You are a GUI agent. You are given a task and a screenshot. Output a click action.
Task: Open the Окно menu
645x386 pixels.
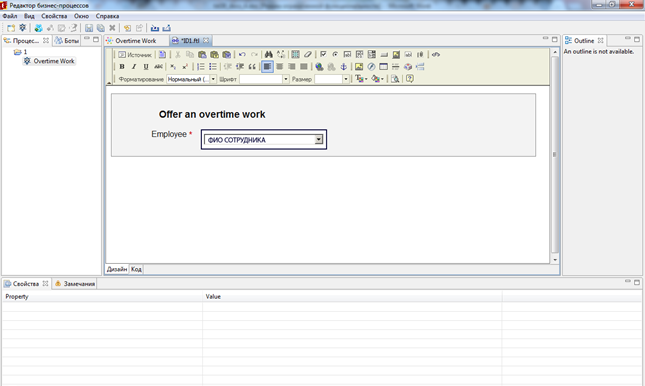tap(81, 16)
